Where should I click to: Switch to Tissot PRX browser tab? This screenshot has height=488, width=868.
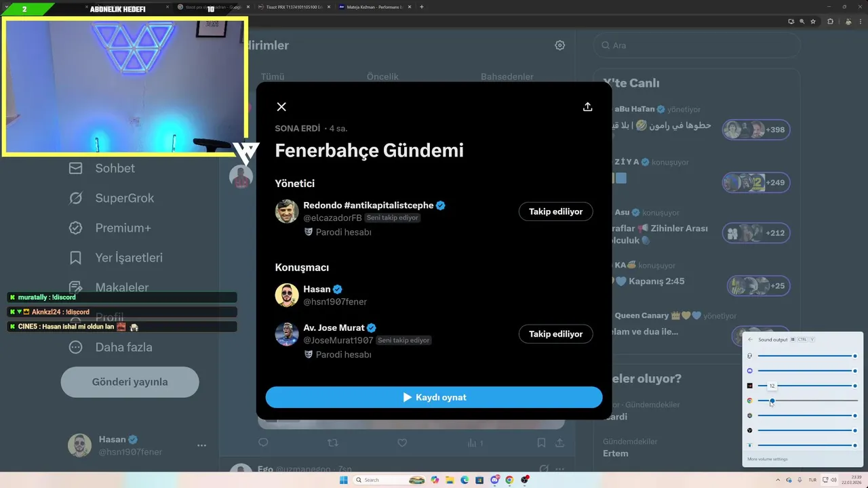coord(294,7)
